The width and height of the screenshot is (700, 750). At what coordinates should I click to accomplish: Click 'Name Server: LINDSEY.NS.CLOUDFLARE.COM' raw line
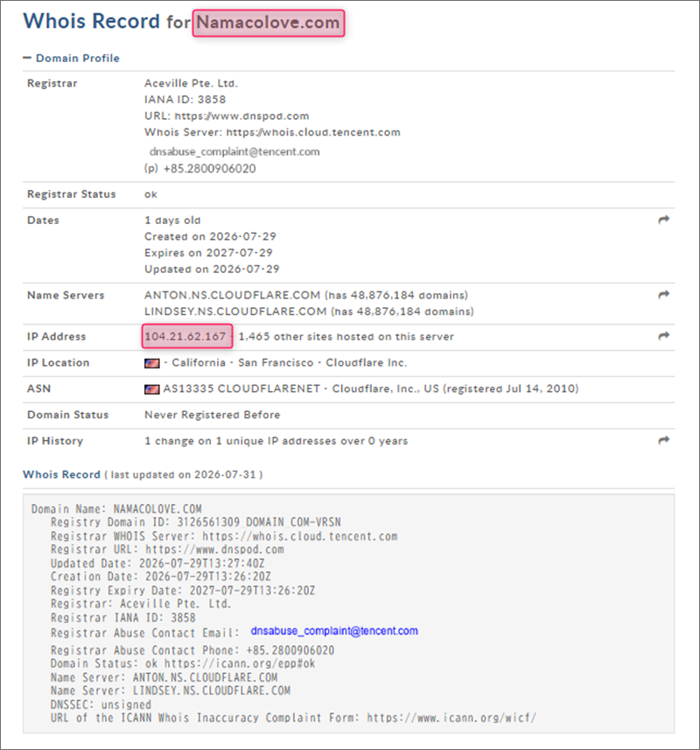pos(171,691)
